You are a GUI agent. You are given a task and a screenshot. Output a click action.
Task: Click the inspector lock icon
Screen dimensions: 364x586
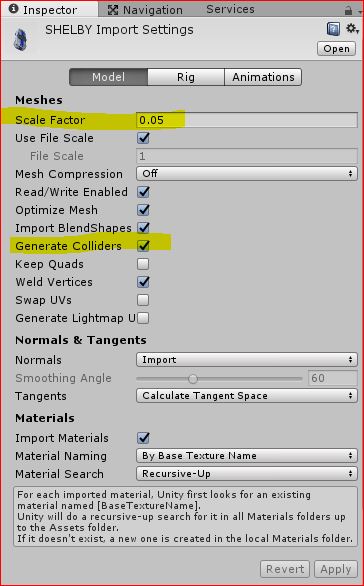[x=348, y=10]
